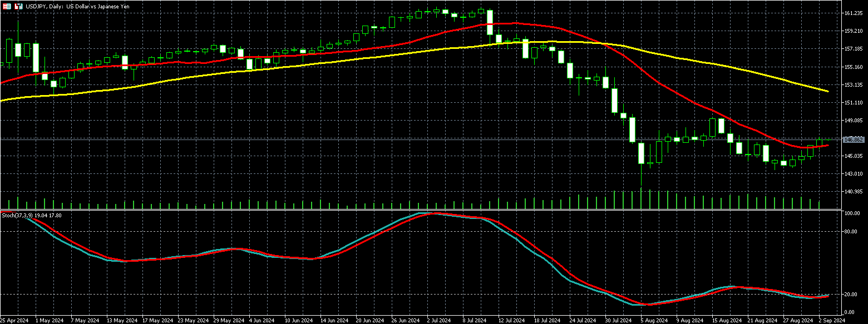Click the 15 Aug 2024 date label
Screen dimensions: 868x324
[727, 321]
